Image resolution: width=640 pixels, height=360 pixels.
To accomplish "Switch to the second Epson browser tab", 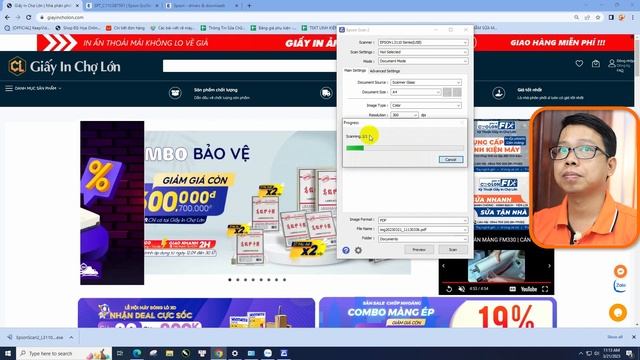I will coord(122,6).
